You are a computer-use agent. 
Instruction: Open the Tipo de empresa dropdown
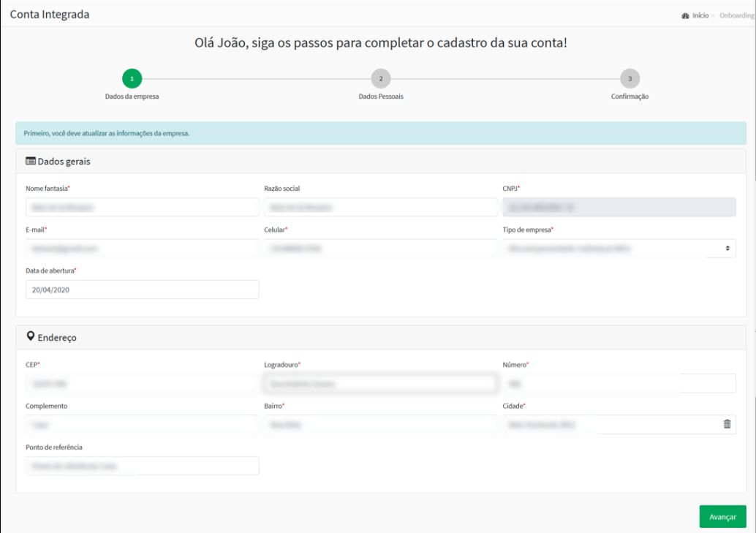(x=619, y=249)
